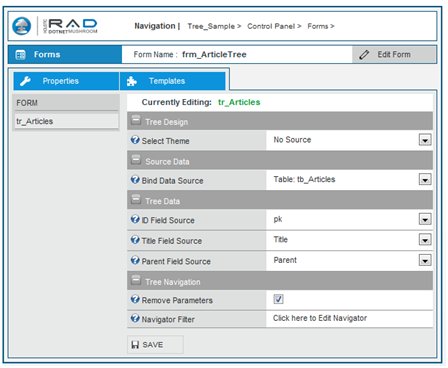Click the 'Table: tb_Articles' value
448x368 pixels.
pos(304,180)
